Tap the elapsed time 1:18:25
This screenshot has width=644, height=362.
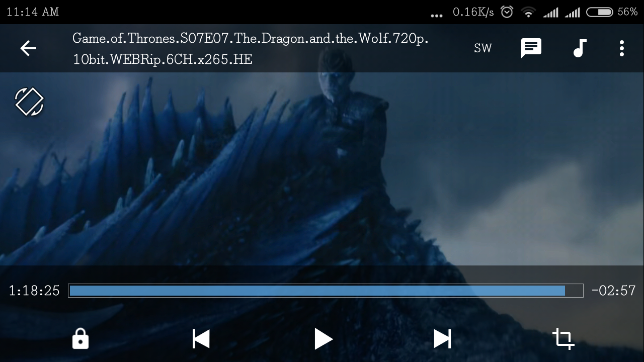[34, 291]
